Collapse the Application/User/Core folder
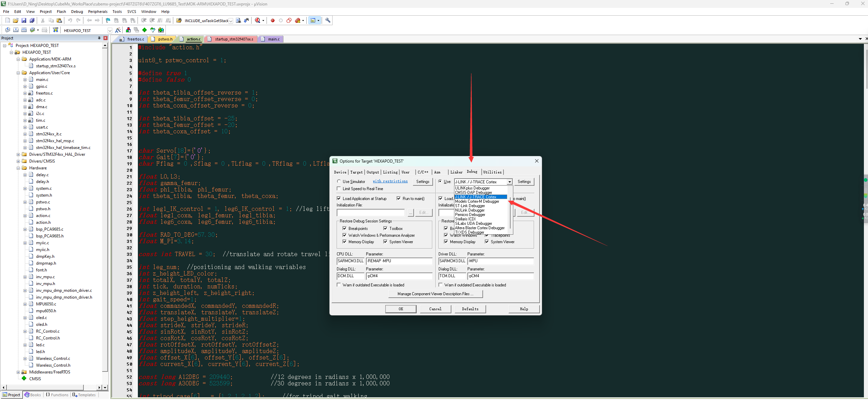This screenshot has height=400, width=868. coord(18,73)
